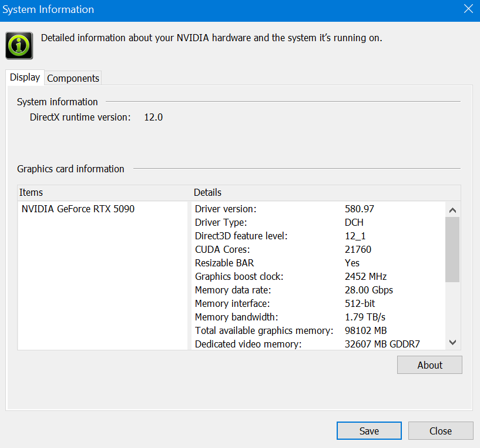
Task: Click DirectX runtime version label
Action: coord(80,118)
